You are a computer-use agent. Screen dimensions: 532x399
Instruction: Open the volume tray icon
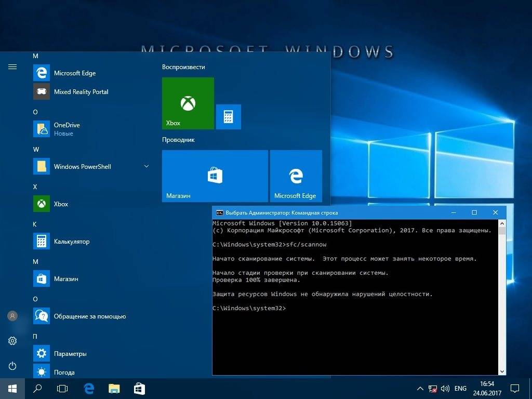[x=445, y=389]
